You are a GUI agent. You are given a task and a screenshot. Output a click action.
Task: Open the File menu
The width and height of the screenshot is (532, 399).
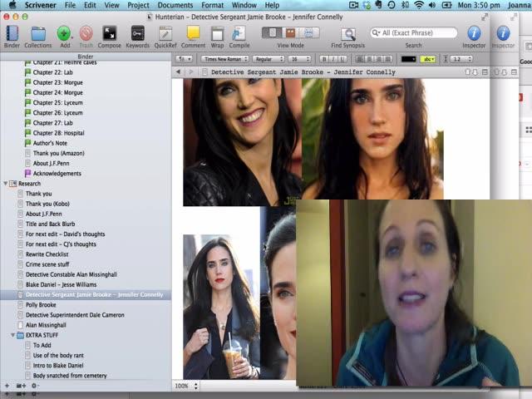pos(70,5)
